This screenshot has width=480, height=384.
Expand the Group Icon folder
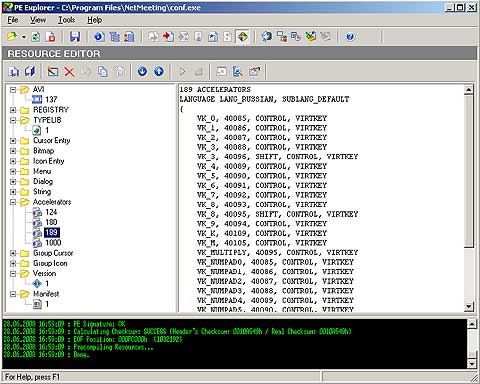tap(13, 263)
